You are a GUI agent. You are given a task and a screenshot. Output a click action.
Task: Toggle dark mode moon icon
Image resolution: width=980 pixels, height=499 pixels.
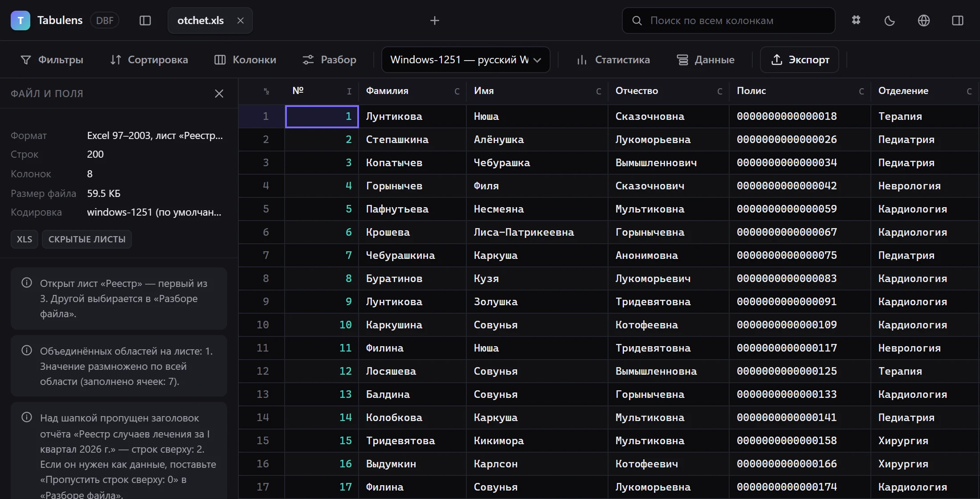[890, 20]
